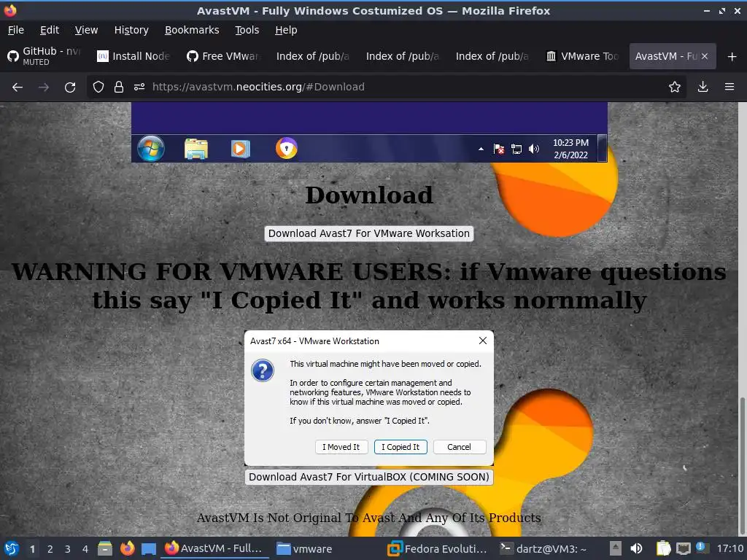This screenshot has height=560, width=747.
Task: Open the network status tray icon
Action: tap(684, 548)
